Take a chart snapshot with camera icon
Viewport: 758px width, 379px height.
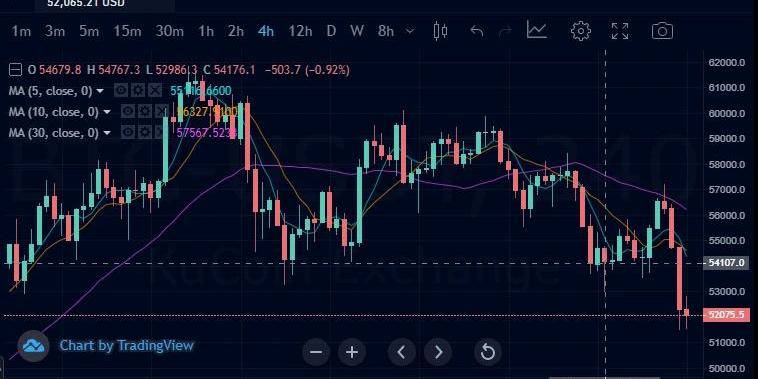662,31
